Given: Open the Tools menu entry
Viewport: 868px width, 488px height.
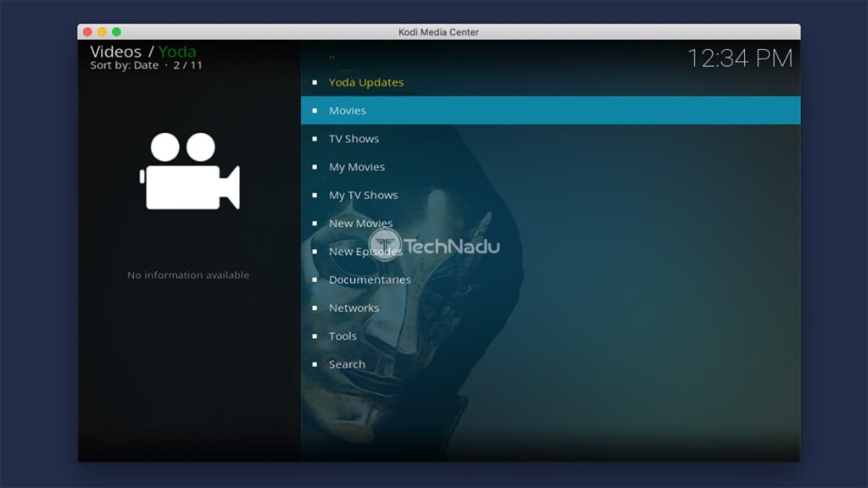Looking at the screenshot, I should pos(550,336).
